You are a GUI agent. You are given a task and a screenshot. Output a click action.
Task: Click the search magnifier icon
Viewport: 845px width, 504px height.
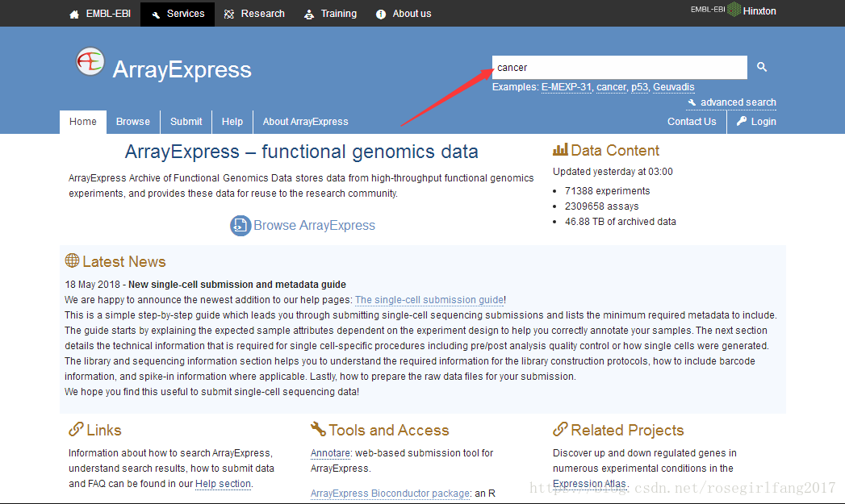click(762, 67)
